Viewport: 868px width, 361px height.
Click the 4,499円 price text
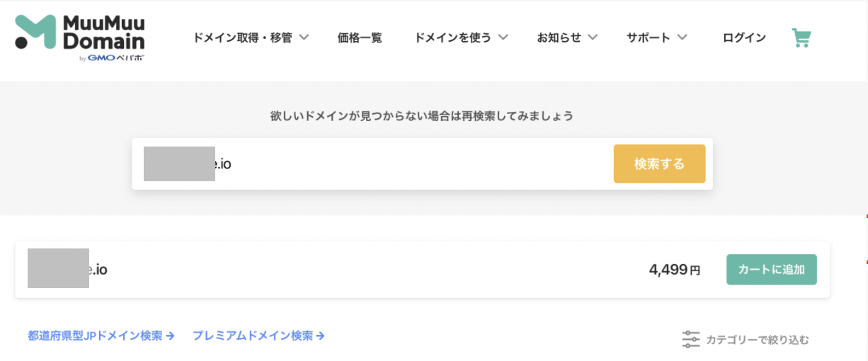point(675,270)
